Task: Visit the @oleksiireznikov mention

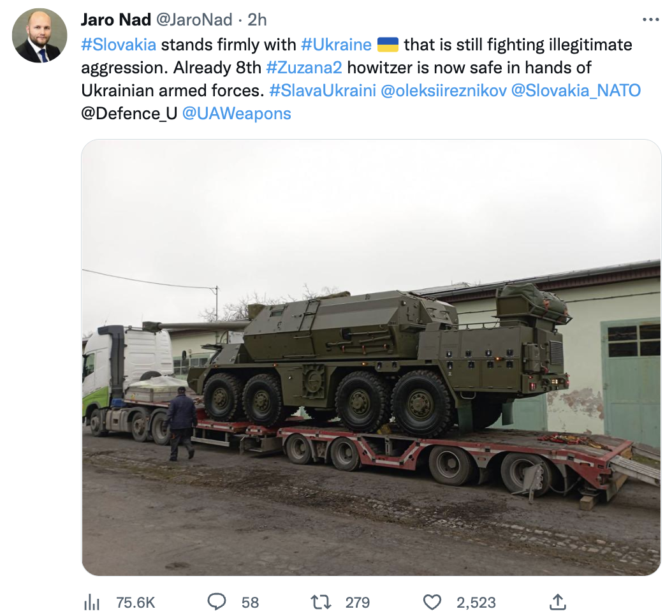Action: pyautogui.click(x=444, y=91)
